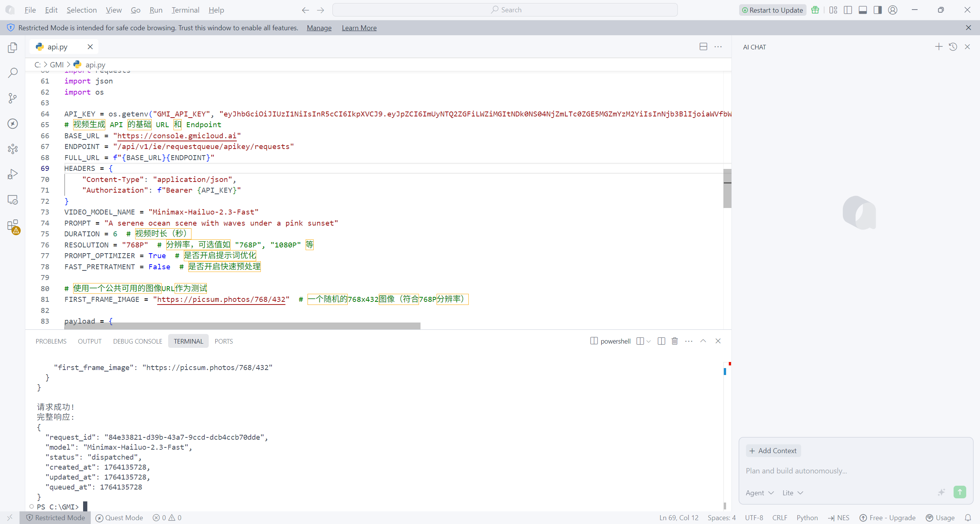Toggle the bottom panel visibility
Image resolution: width=980 pixels, height=524 pixels.
(x=863, y=10)
